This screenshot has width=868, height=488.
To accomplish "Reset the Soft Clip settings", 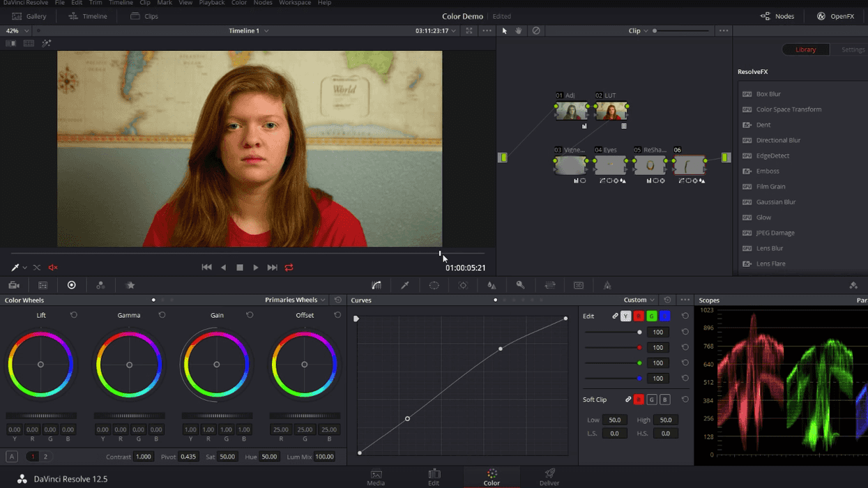I will pyautogui.click(x=685, y=399).
